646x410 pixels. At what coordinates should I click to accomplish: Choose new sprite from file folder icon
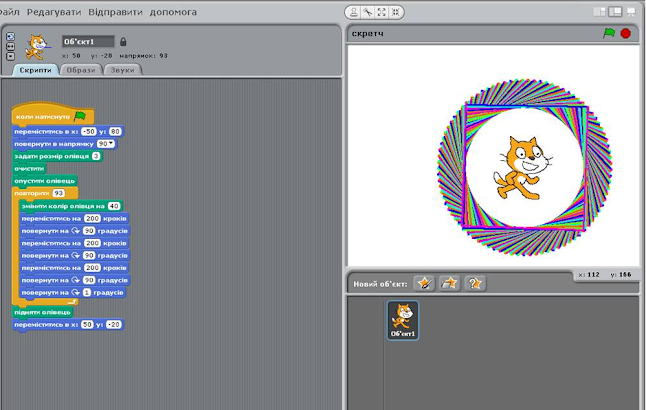(x=449, y=283)
